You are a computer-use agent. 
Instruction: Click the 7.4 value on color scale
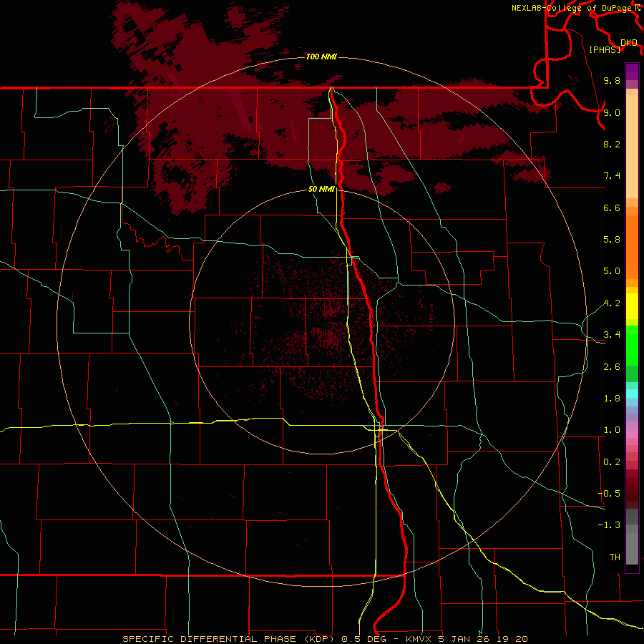tap(612, 176)
